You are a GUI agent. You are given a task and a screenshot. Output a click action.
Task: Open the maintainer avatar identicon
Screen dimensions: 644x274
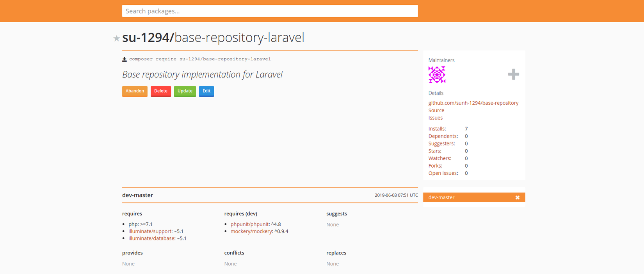[437, 75]
